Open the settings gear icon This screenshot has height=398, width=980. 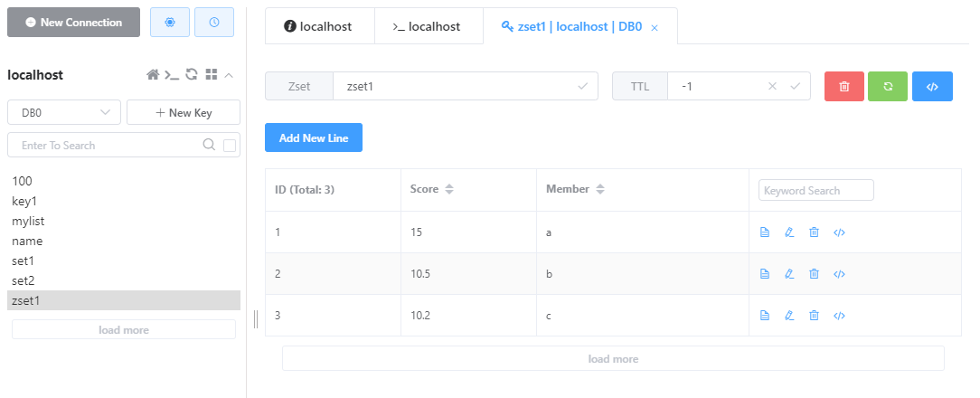coord(170,23)
